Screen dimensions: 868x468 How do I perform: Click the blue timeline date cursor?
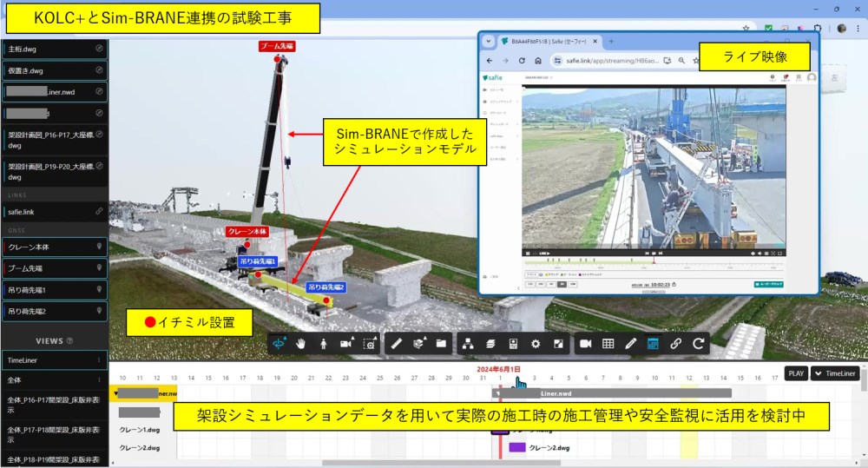520,381
